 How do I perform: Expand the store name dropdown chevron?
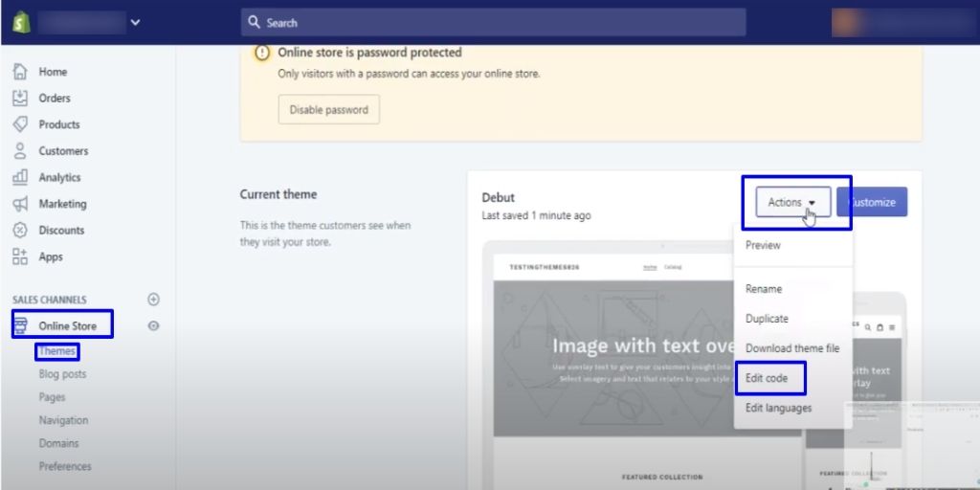[x=135, y=23]
